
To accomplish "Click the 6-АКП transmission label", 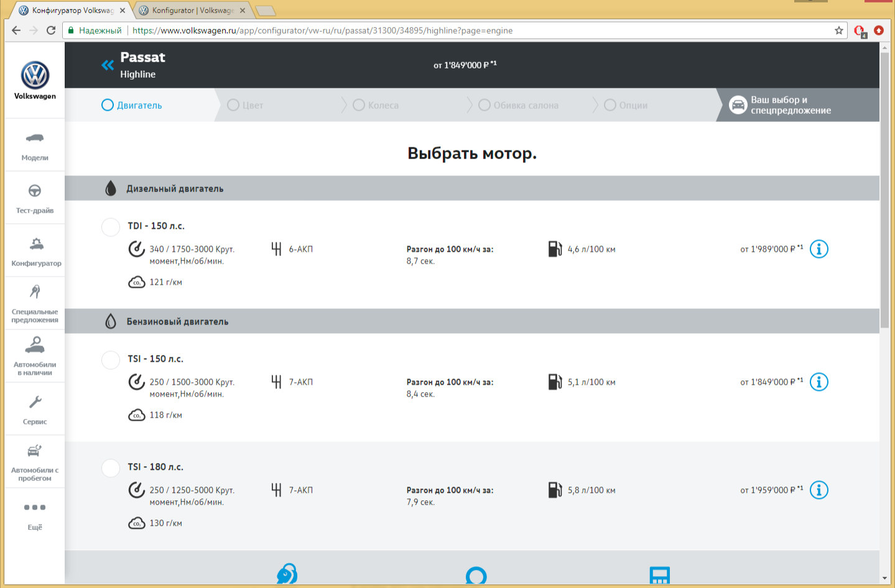I will point(301,249).
